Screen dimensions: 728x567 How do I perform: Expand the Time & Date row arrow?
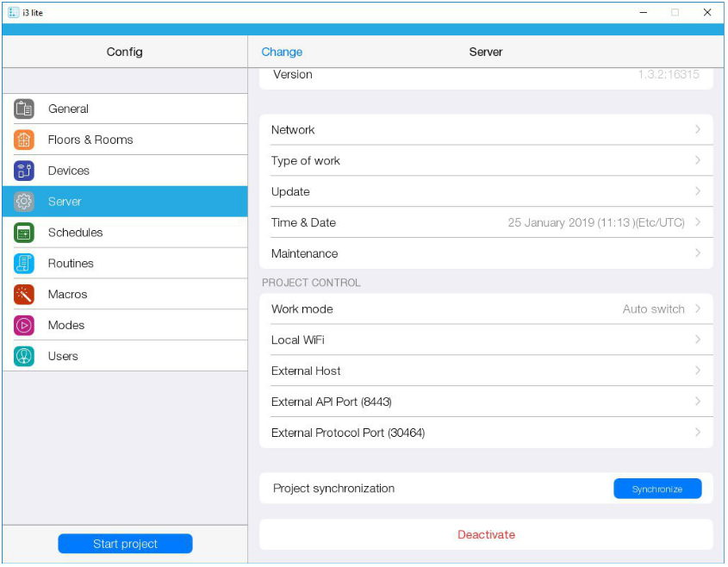tap(697, 222)
